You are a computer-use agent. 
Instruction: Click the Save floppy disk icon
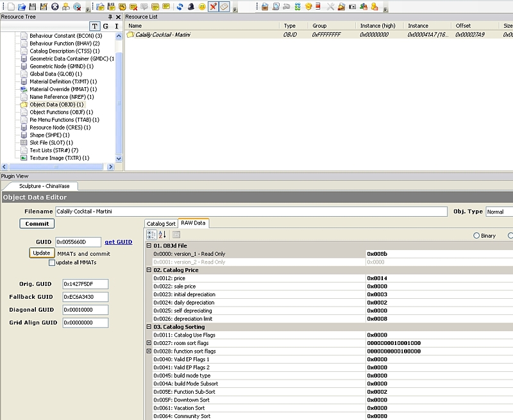coord(33,6)
